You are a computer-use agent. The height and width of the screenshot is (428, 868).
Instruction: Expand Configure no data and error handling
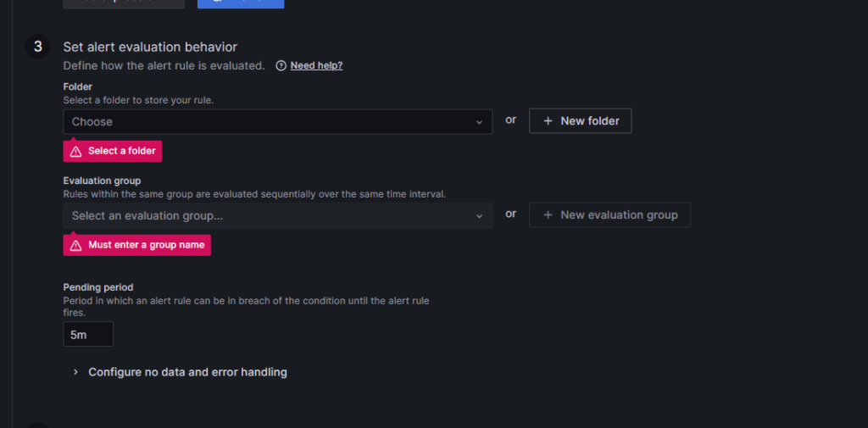(x=187, y=372)
